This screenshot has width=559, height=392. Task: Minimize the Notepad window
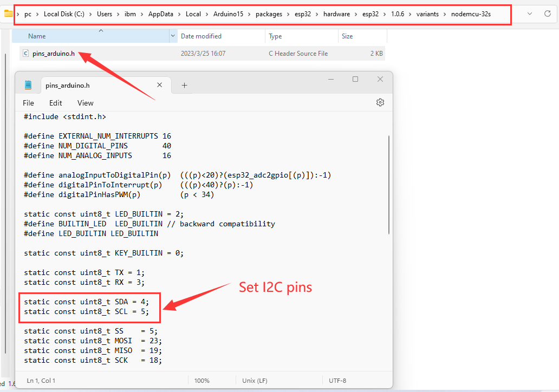tap(330, 80)
